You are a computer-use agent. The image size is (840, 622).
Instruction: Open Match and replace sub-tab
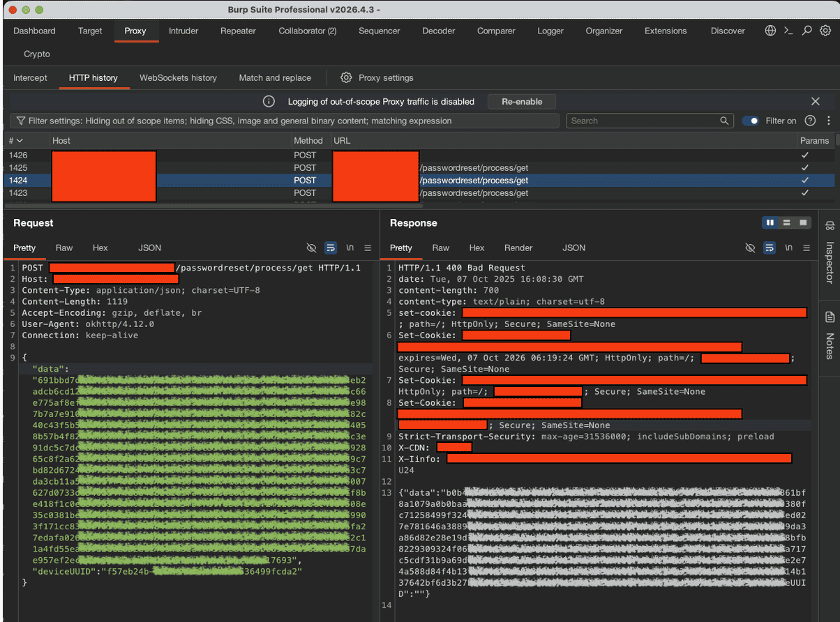[275, 77]
